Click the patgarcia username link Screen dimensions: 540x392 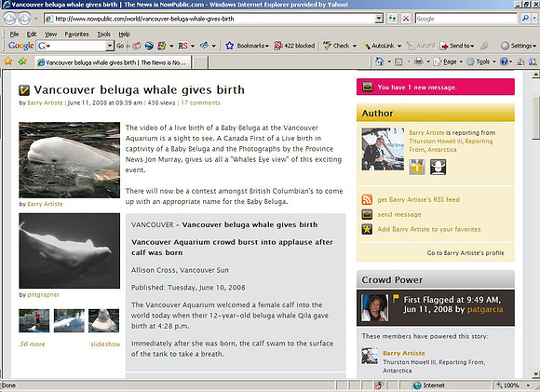coord(485,309)
